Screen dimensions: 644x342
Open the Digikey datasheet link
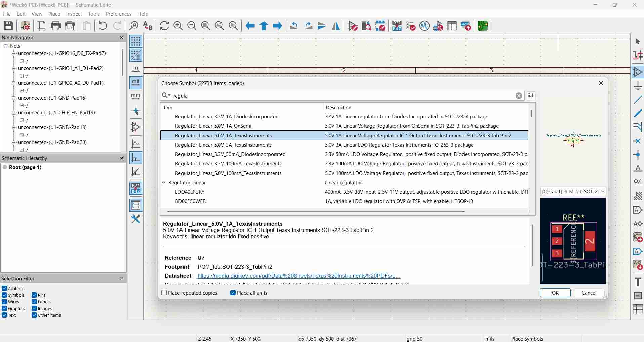pos(299,276)
